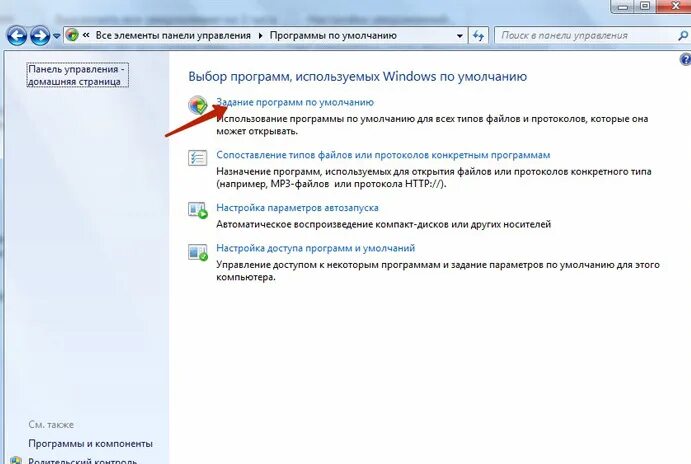Click the checklist icon for file type associations
Viewport: 691px width, 464px height.
coord(197,158)
